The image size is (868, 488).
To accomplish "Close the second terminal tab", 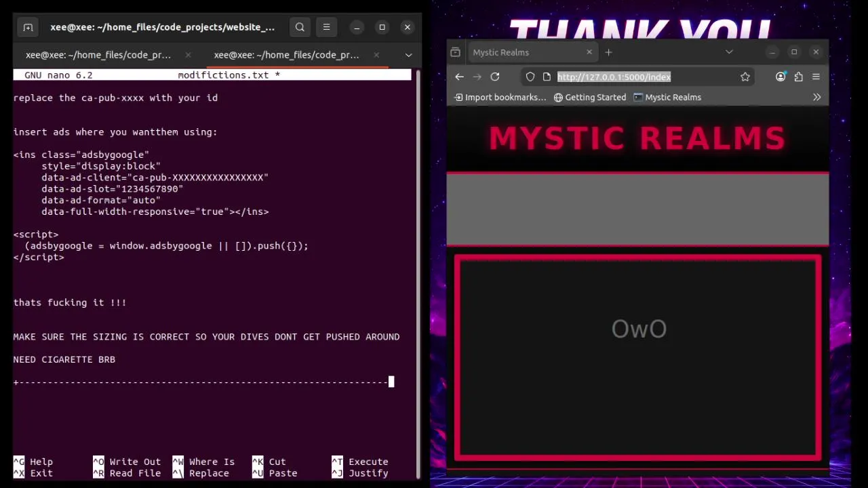I will click(376, 55).
